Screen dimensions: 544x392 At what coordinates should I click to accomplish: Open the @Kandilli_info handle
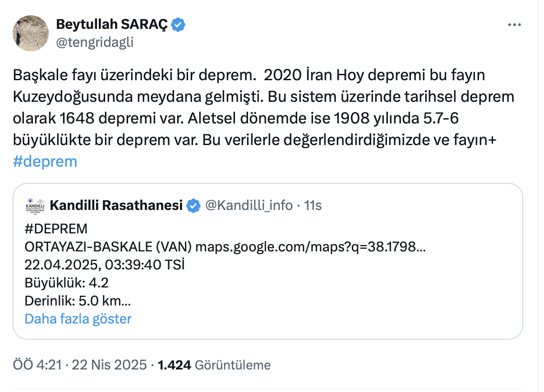click(x=249, y=206)
